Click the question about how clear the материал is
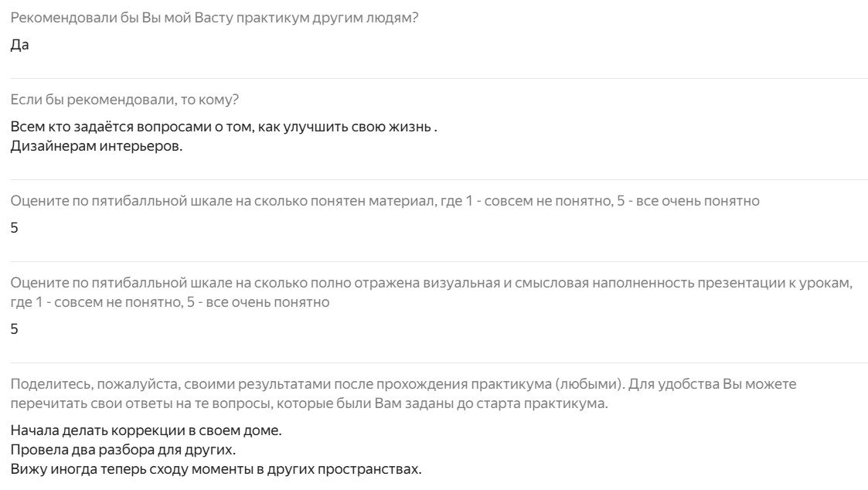The width and height of the screenshot is (868, 490). 385,202
